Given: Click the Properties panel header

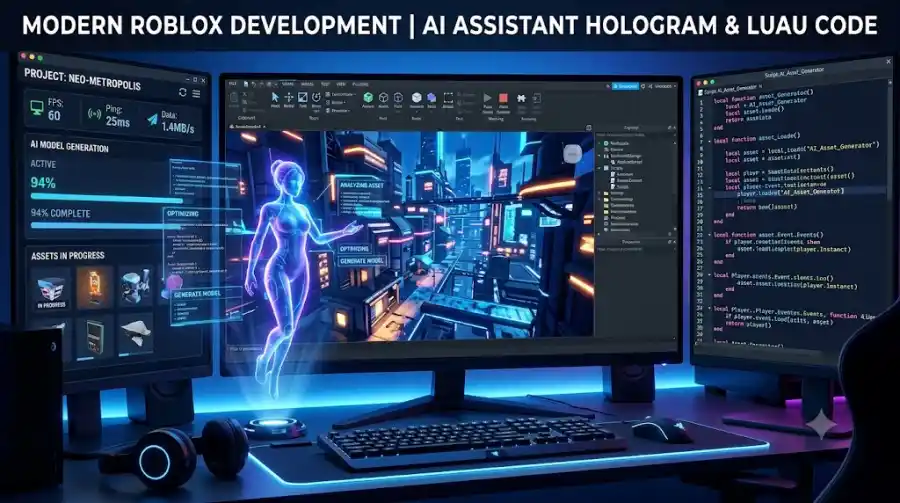Looking at the screenshot, I should 635,242.
